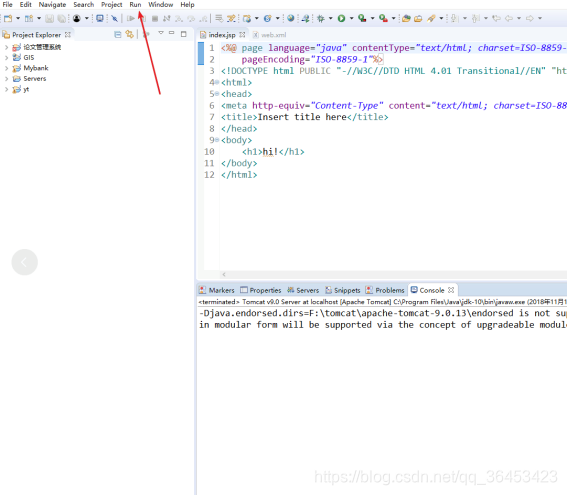Image resolution: width=567 pixels, height=495 pixels.
Task: Open dropdown next to the black profile icon
Action: click(x=86, y=18)
